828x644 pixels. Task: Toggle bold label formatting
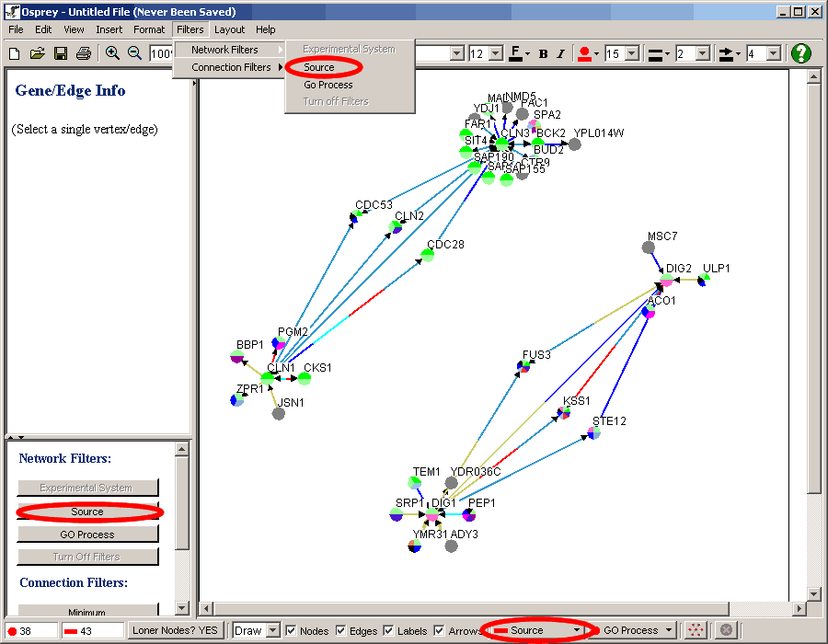543,54
